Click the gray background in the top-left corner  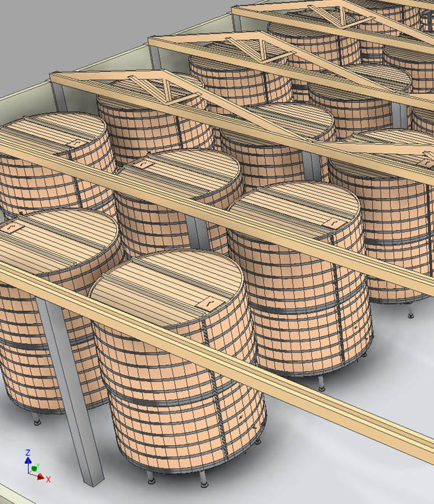click(34, 28)
